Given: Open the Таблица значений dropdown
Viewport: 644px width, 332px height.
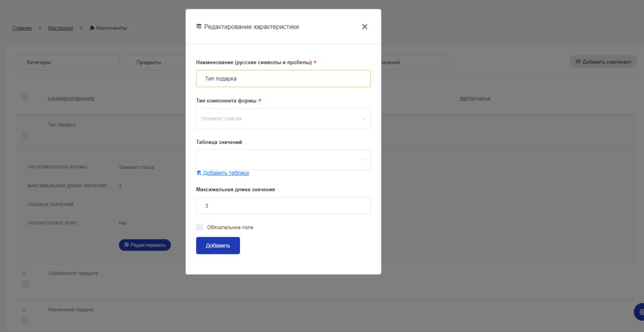Looking at the screenshot, I should click(283, 159).
